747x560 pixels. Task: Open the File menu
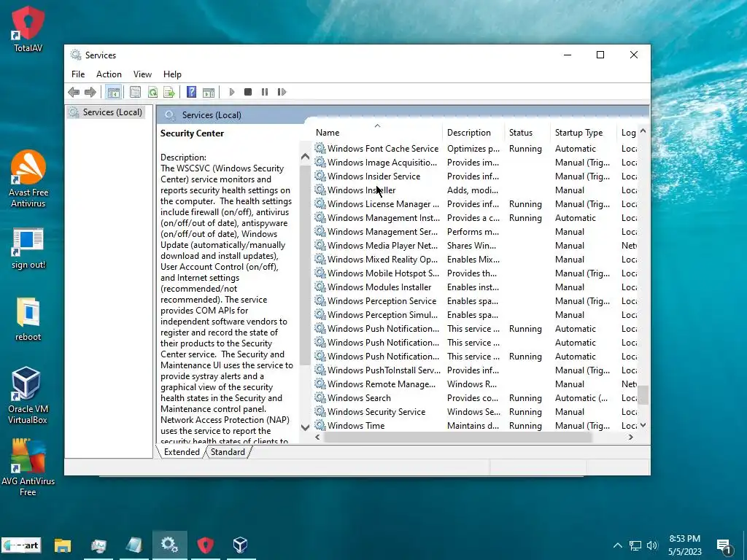pos(78,74)
